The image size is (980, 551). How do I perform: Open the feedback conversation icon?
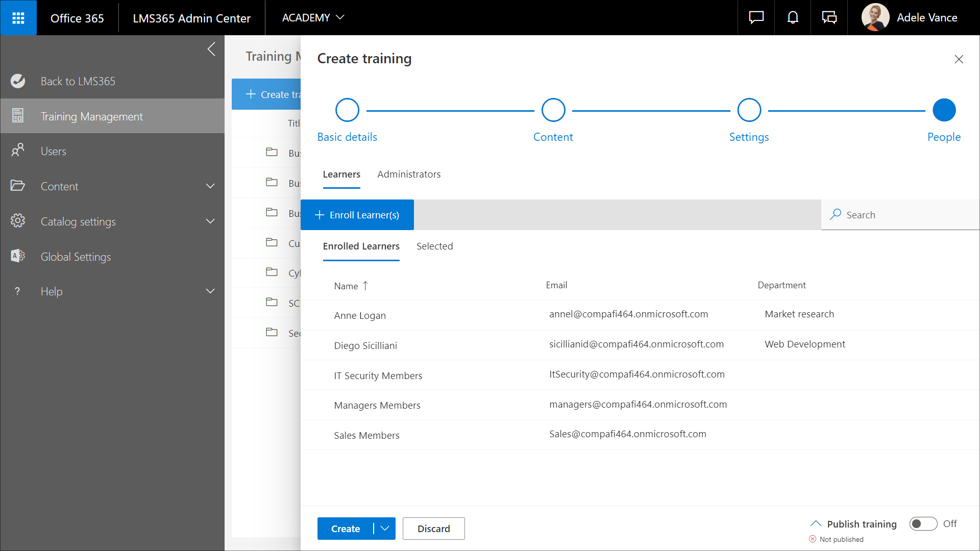click(x=829, y=18)
